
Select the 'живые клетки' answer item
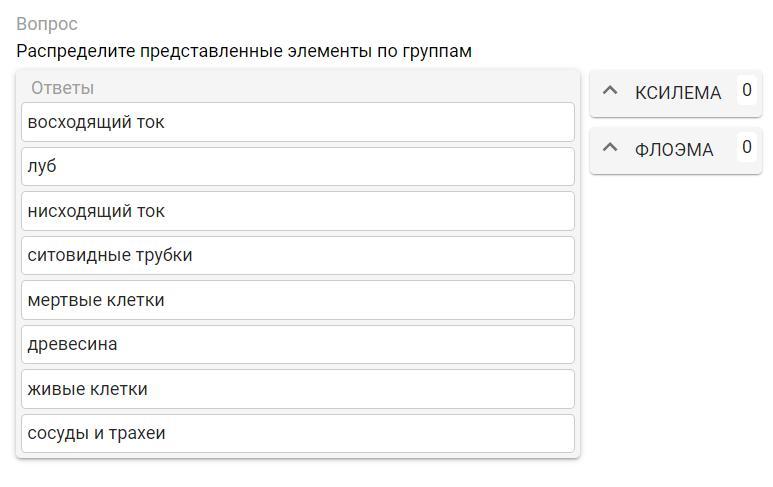pos(87,389)
